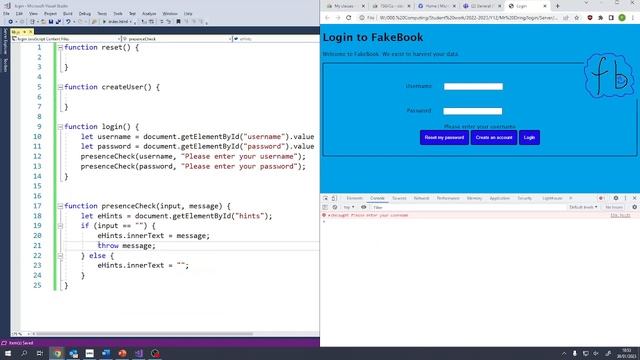Image resolution: width=640 pixels, height=360 pixels.
Task: Open the Default levels dropdown in console
Action: (583, 207)
